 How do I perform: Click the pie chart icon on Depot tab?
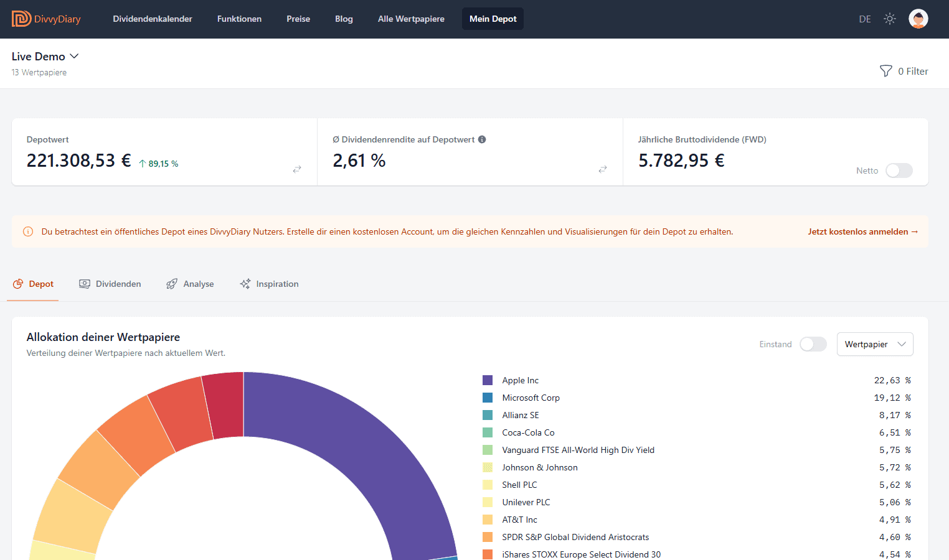(x=18, y=284)
